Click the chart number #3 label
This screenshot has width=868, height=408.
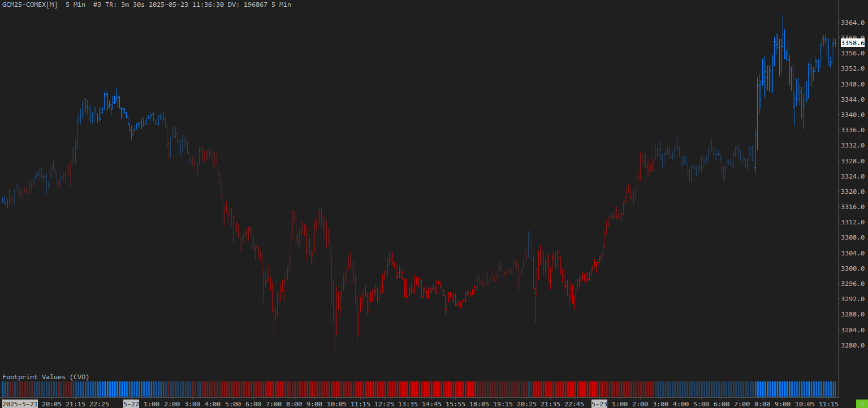(x=97, y=5)
